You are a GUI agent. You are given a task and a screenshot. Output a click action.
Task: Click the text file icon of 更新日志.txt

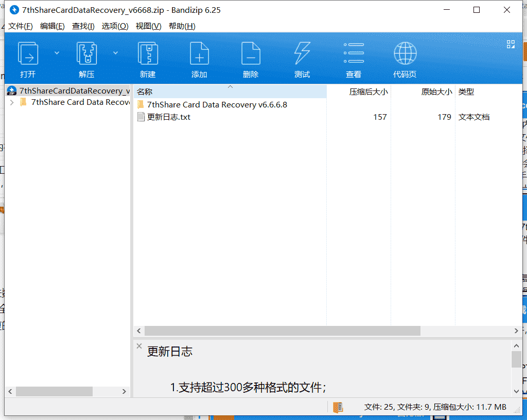(141, 117)
